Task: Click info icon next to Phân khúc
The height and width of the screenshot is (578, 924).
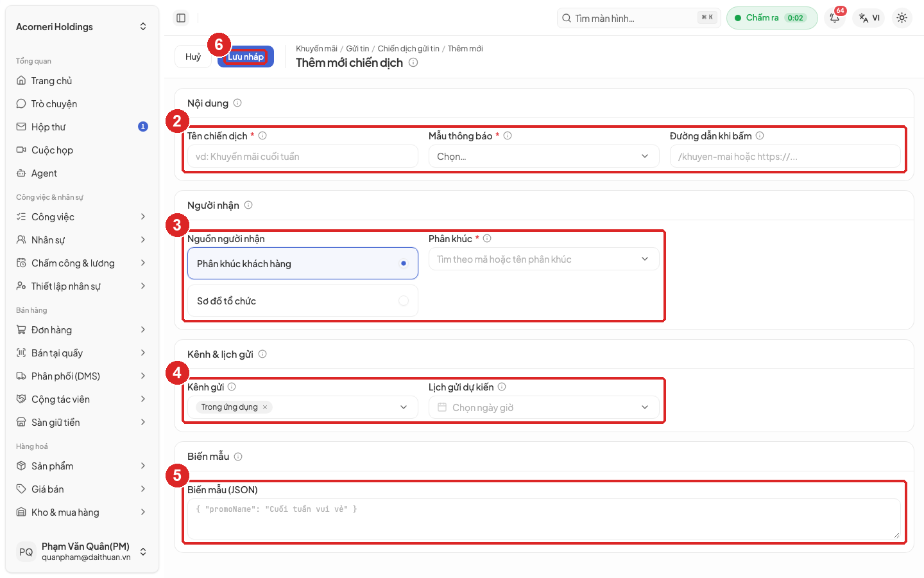Action: coord(487,238)
